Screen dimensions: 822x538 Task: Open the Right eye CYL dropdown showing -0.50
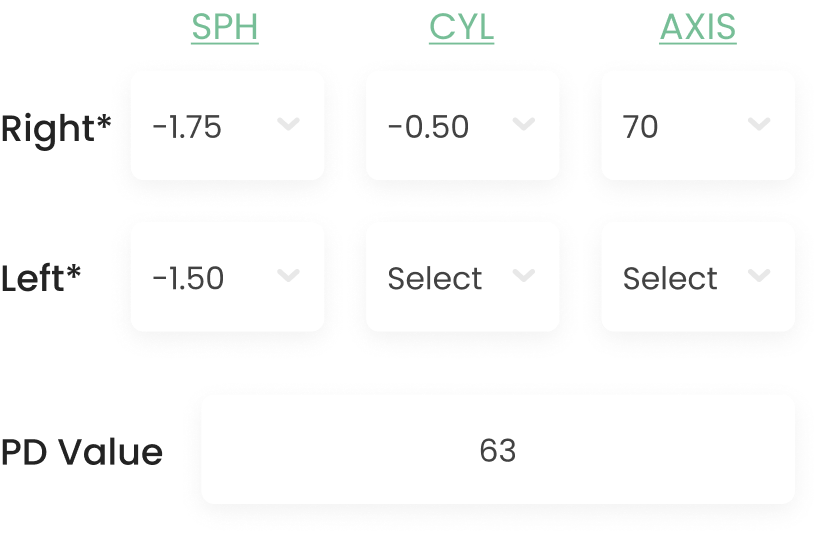click(462, 126)
